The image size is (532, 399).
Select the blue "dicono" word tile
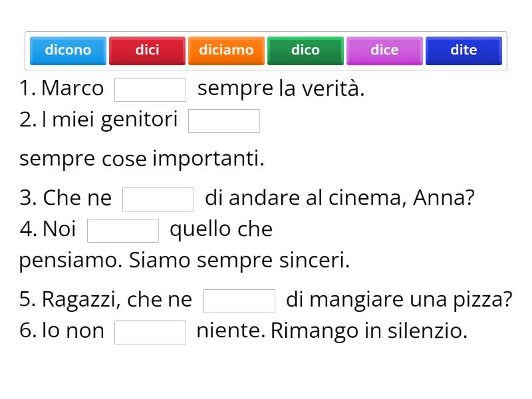(x=67, y=50)
